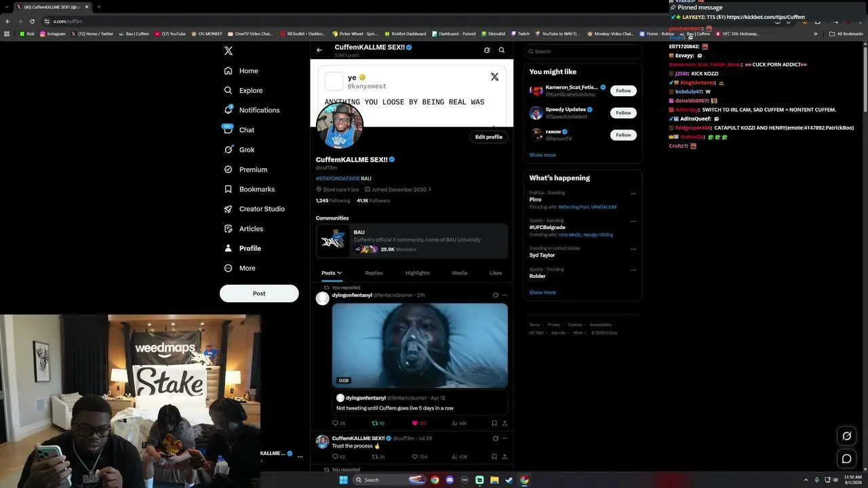Click the Post compose button
The height and width of the screenshot is (488, 868).
259,293
